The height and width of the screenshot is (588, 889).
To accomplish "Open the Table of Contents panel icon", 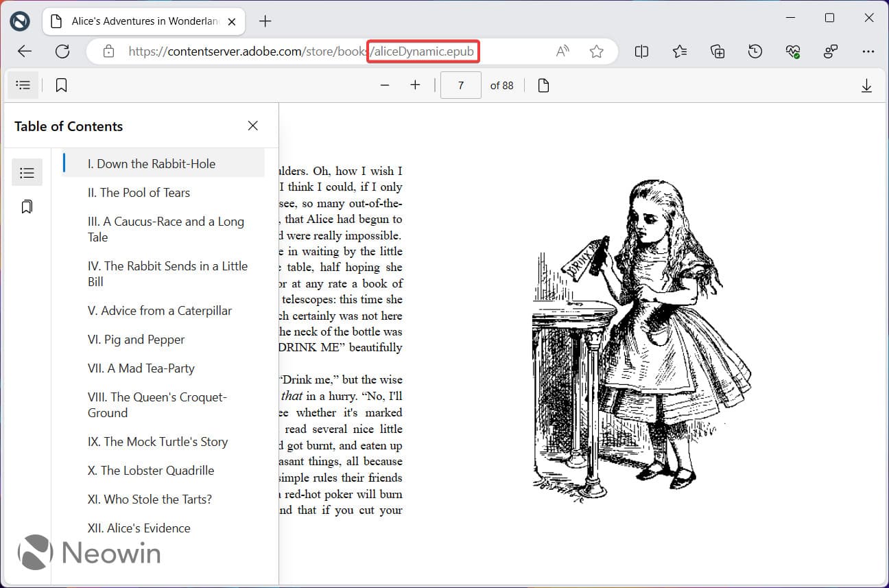I will (23, 84).
